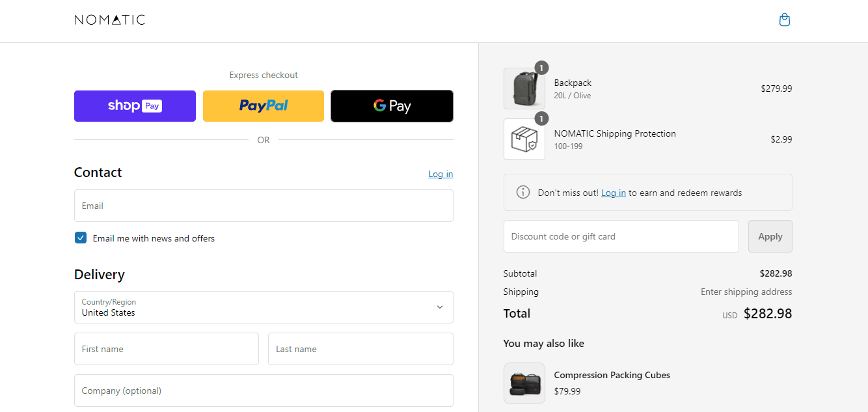Pay with Google Pay
This screenshot has height=412, width=868.
pyautogui.click(x=392, y=106)
